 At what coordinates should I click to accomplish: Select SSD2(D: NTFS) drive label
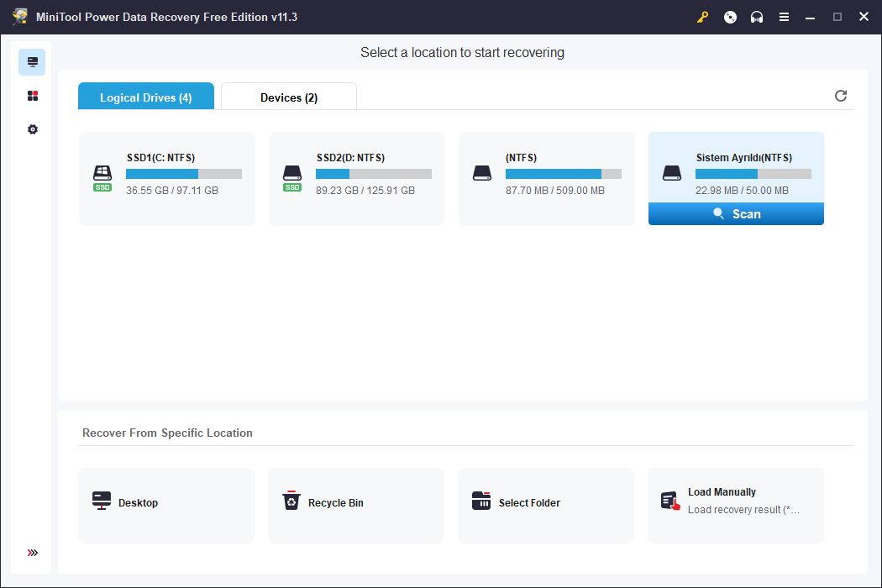pos(350,158)
